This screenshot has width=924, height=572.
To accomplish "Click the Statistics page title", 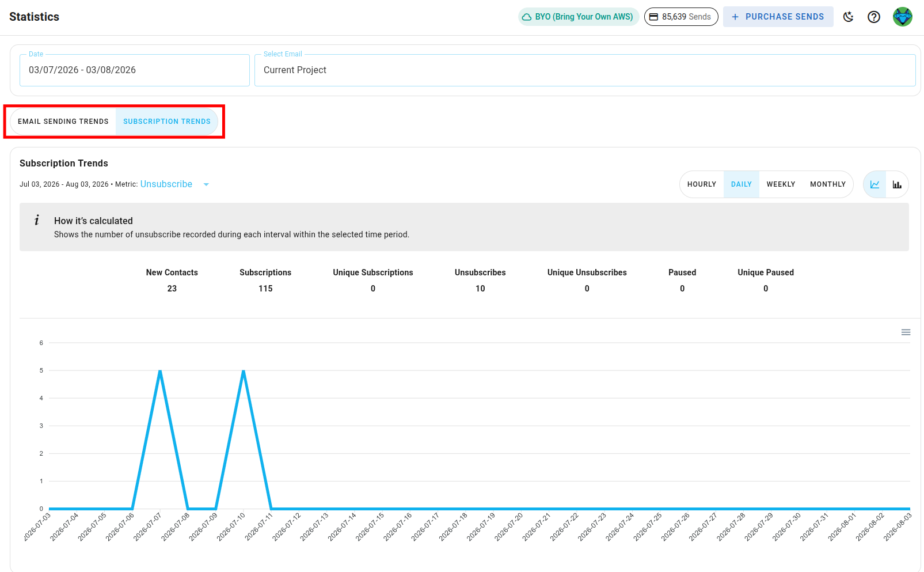I will pyautogui.click(x=34, y=17).
